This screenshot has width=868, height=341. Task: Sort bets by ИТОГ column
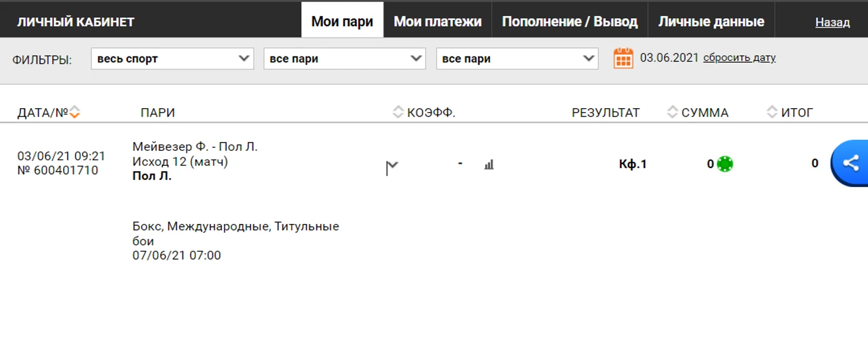coord(772,112)
